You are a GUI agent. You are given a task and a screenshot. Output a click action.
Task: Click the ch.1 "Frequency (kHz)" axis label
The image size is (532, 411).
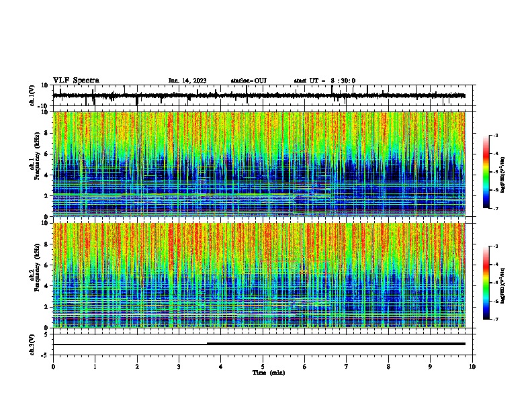37,156
